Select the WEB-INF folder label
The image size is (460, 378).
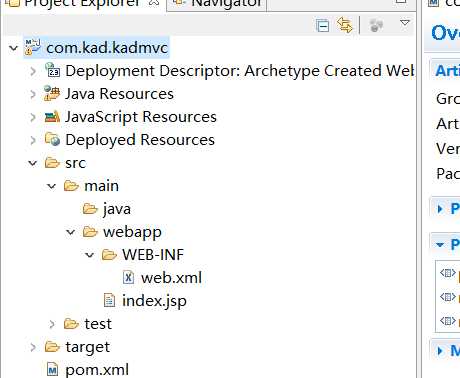pos(153,255)
